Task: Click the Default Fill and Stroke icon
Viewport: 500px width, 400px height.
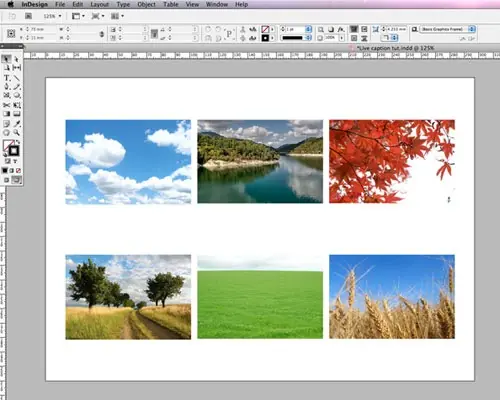Action: [5, 154]
